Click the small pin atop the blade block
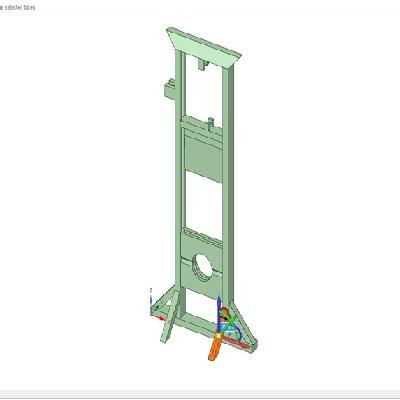The height and width of the screenshot is (400, 400). click(211, 124)
